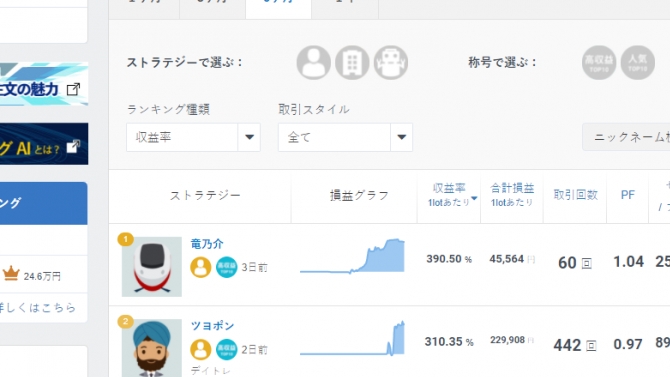
Task: Click the rank 1 orange badge
Action: (x=126, y=239)
